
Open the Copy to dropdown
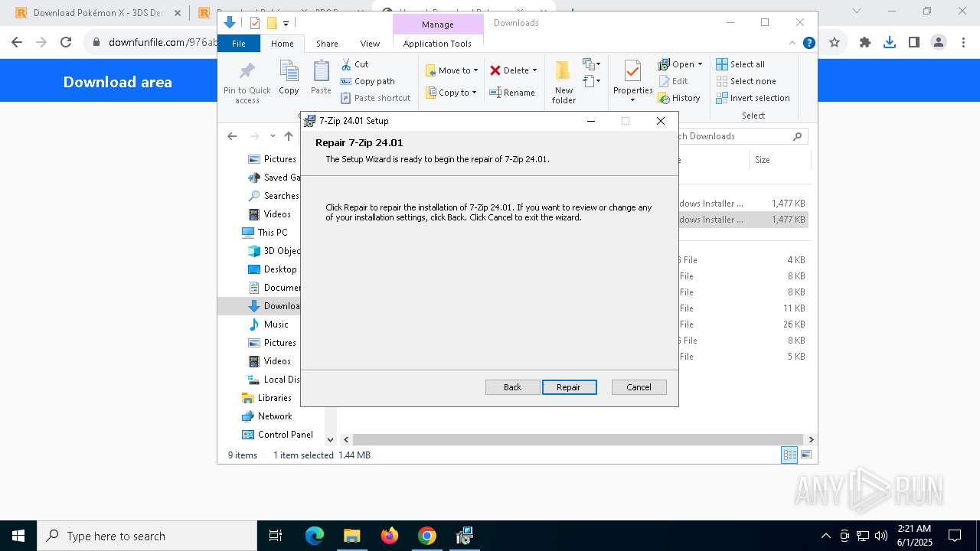(451, 93)
